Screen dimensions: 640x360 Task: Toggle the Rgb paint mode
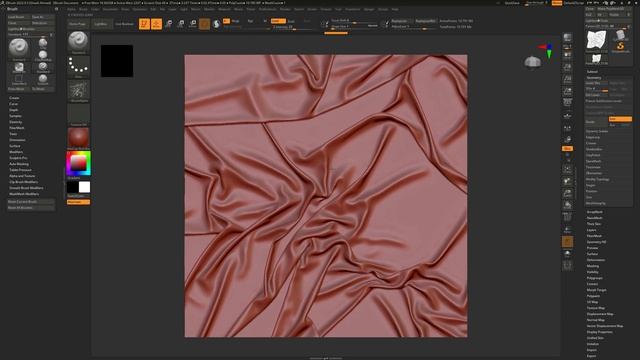[251, 21]
